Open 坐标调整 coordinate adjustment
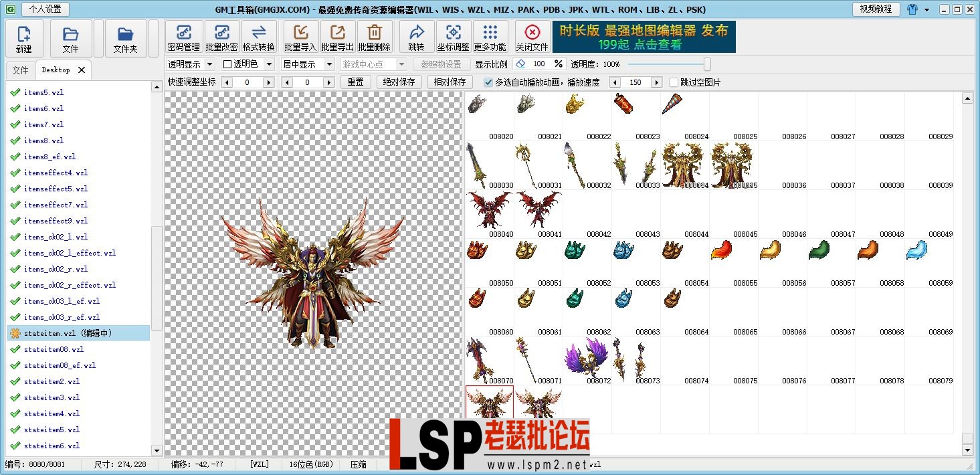 tap(454, 37)
